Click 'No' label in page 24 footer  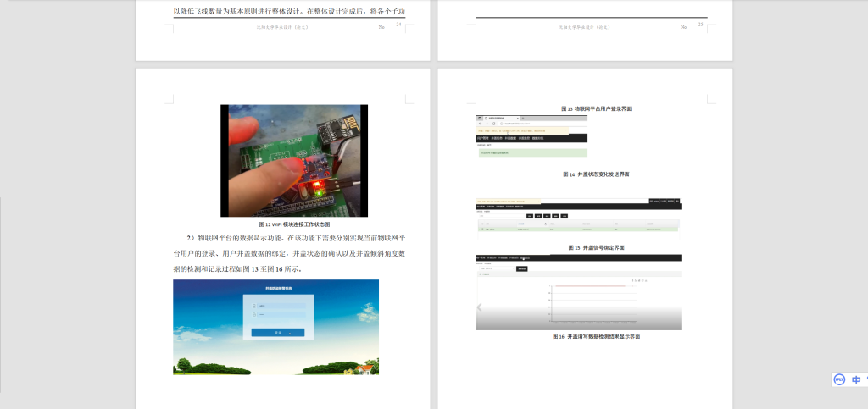click(381, 27)
